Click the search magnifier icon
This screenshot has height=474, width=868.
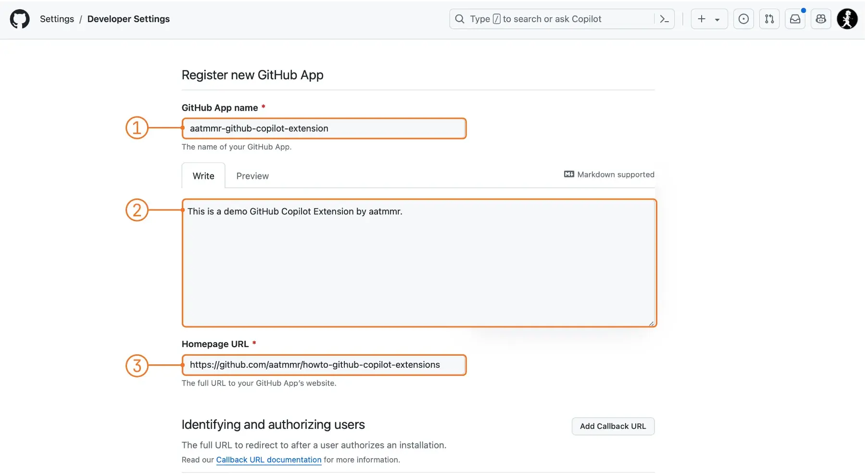click(x=460, y=19)
